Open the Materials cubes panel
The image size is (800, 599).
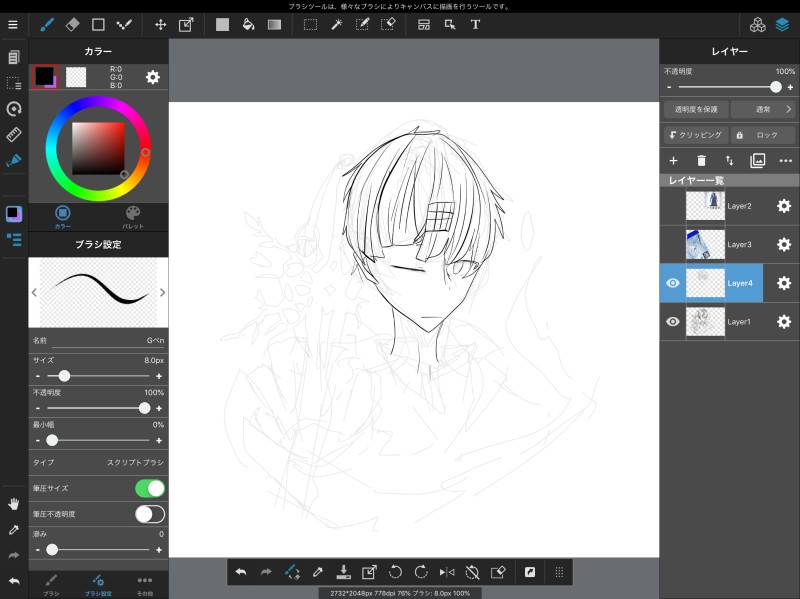click(758, 24)
